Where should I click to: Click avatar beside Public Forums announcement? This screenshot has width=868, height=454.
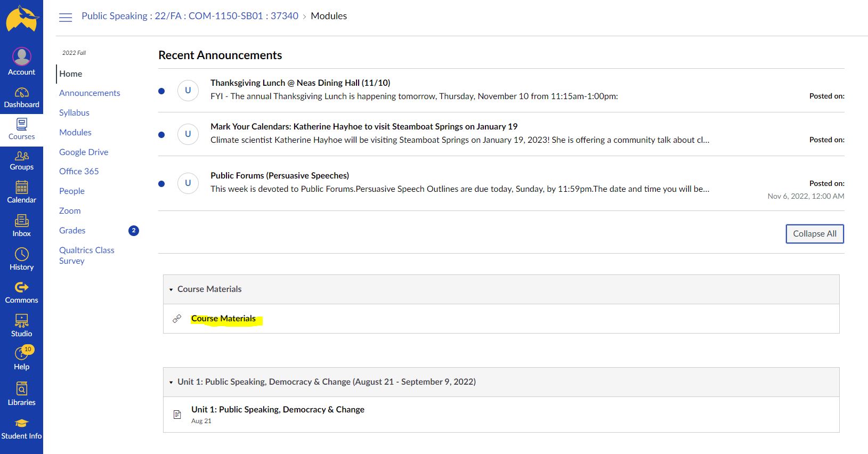click(x=188, y=183)
